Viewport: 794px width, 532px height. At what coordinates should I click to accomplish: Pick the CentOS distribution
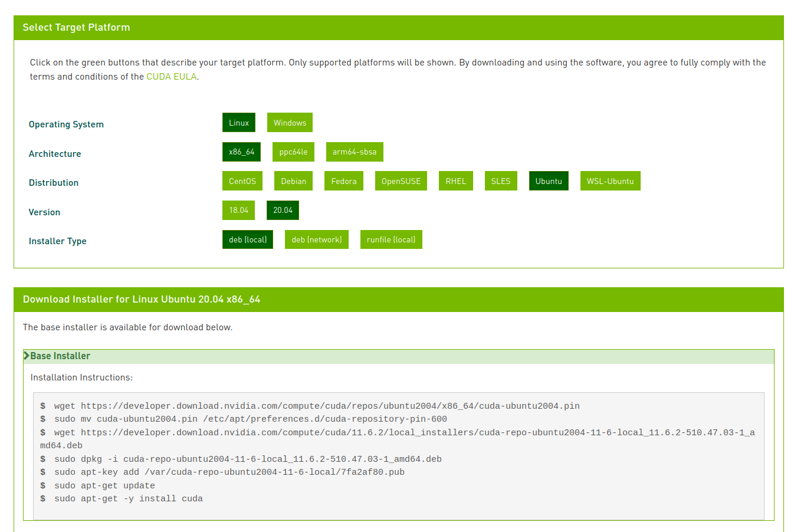coord(242,181)
